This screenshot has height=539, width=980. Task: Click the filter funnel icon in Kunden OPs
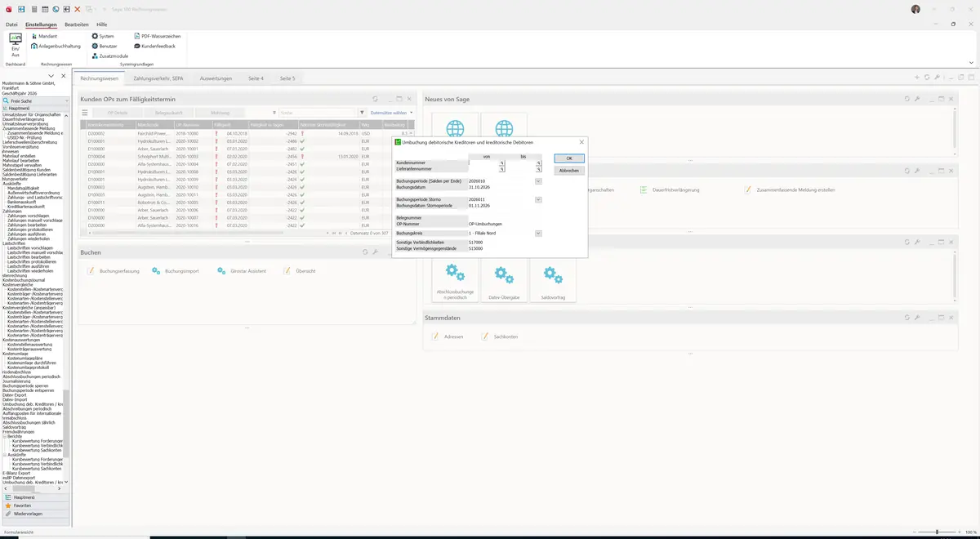click(363, 113)
